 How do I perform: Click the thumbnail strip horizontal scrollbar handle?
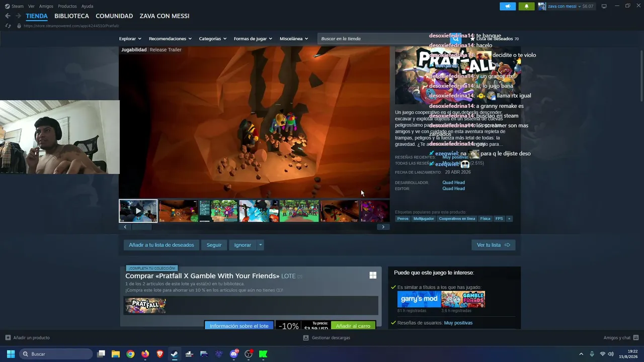(x=141, y=227)
